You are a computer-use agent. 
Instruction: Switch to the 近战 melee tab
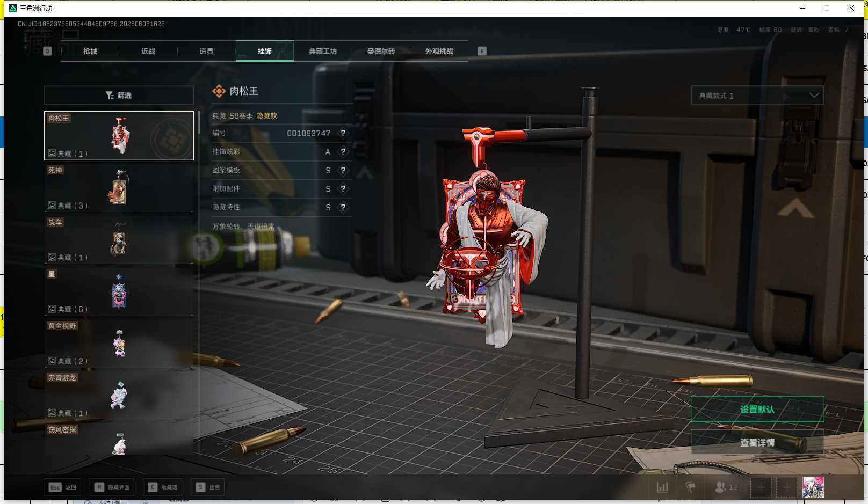point(148,51)
